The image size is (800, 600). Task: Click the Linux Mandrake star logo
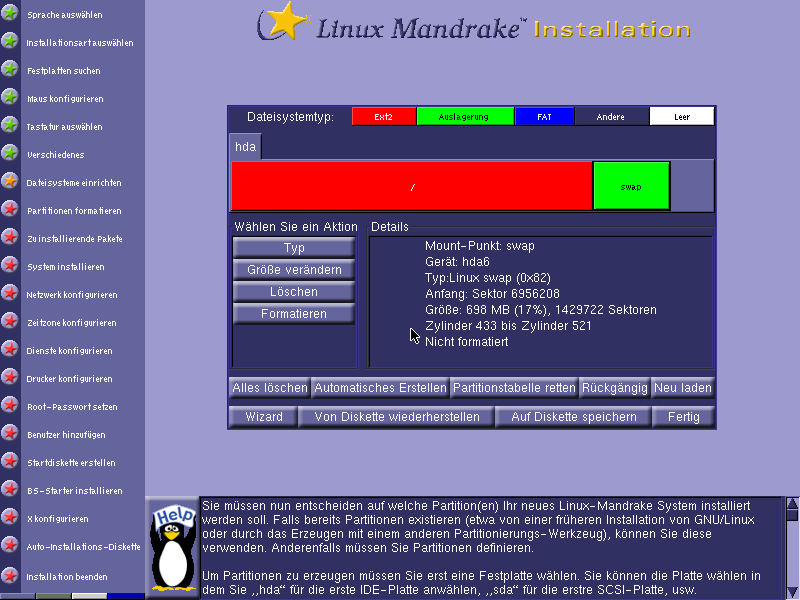tap(284, 21)
